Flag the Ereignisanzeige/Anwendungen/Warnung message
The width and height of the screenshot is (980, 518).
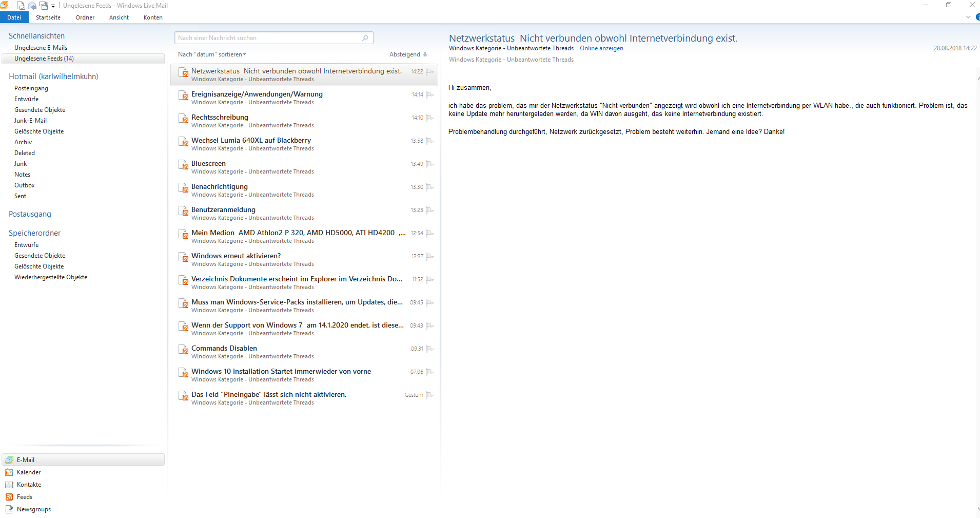430,94
